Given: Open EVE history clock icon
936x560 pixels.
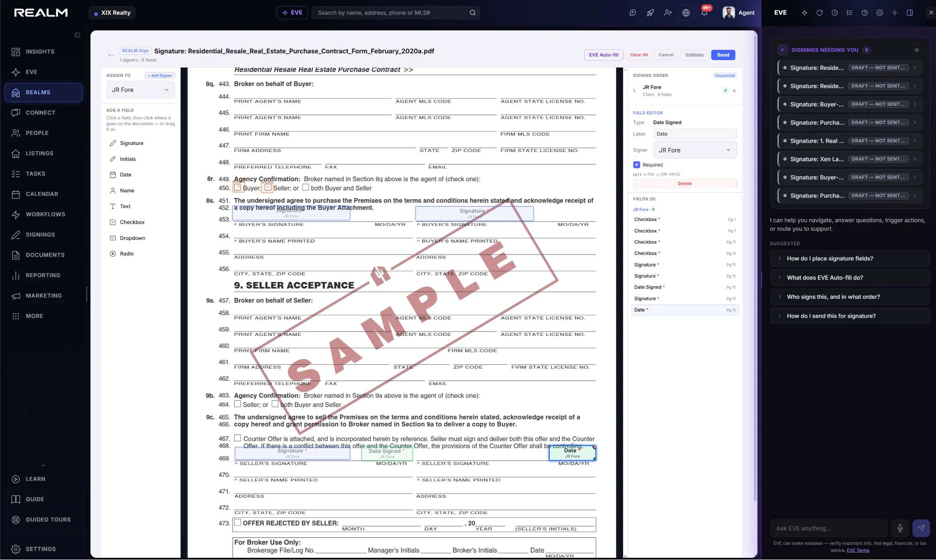Looking at the screenshot, I should [834, 13].
